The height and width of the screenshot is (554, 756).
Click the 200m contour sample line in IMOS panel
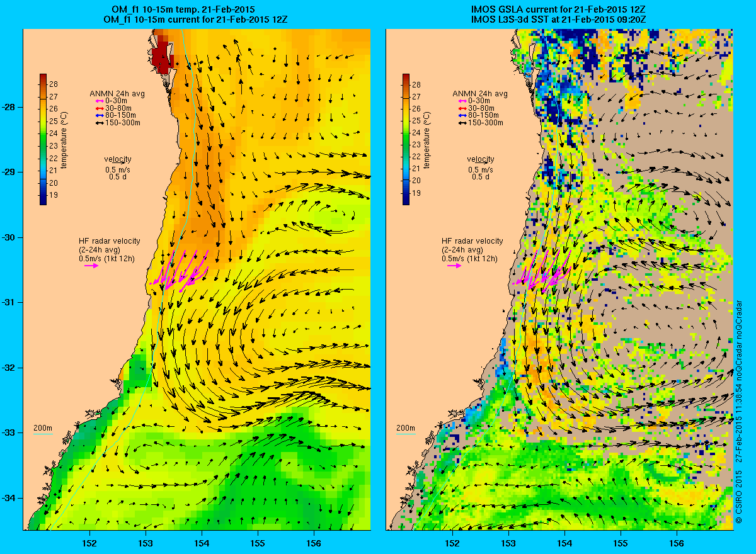406,434
